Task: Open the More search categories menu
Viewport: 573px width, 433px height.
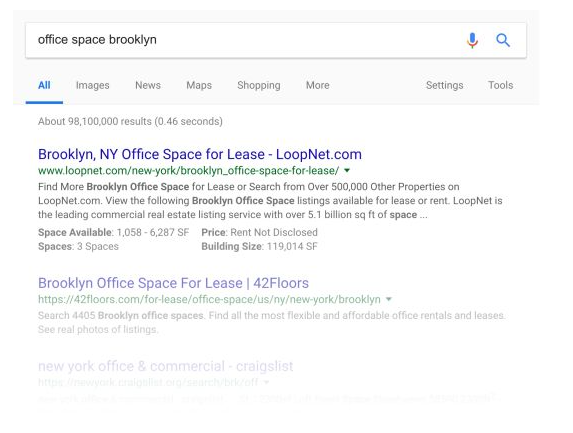Action: click(318, 85)
